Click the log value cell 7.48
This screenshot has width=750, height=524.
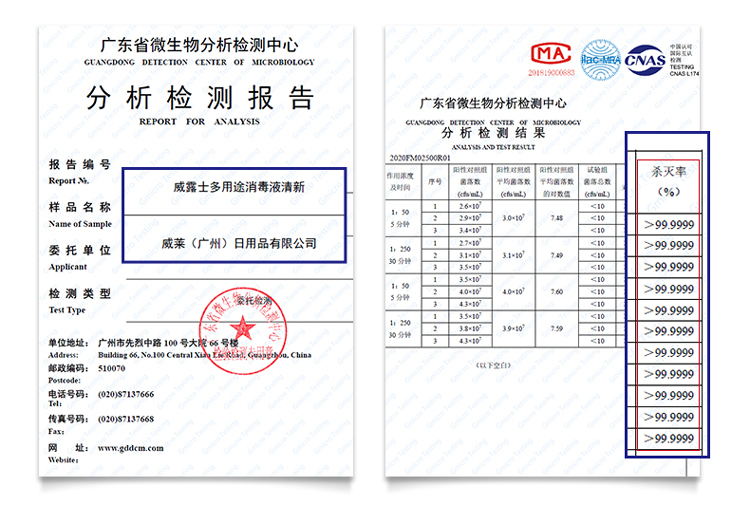click(556, 218)
